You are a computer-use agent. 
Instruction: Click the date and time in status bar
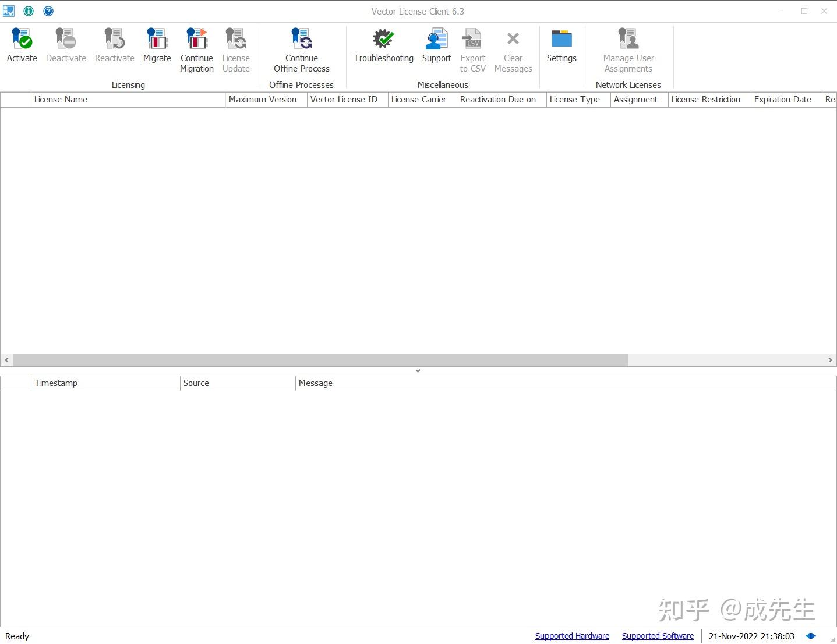(x=751, y=636)
